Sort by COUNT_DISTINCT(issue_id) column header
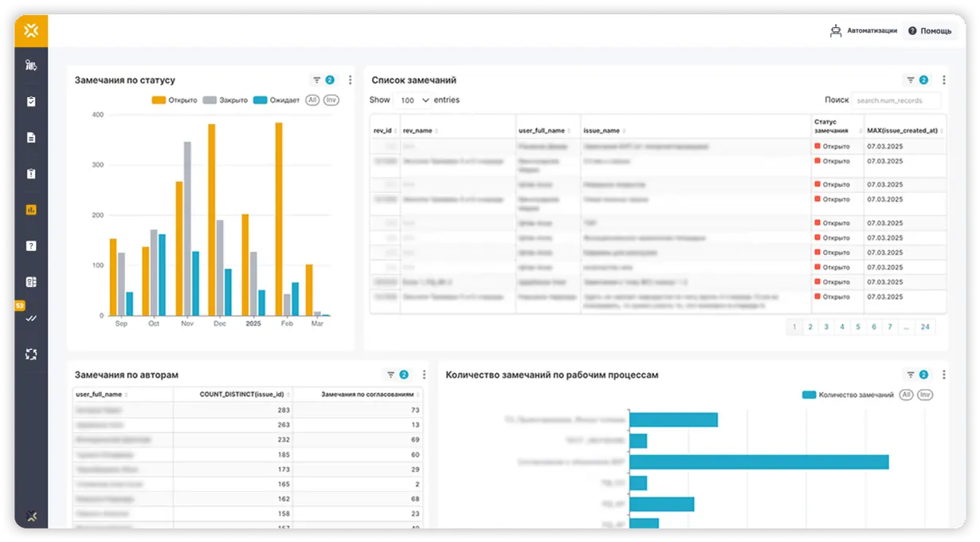980x542 pixels. 242,394
